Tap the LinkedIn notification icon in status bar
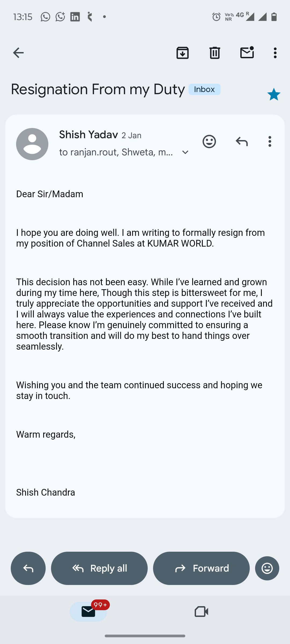This screenshot has width=290, height=644. click(x=75, y=17)
